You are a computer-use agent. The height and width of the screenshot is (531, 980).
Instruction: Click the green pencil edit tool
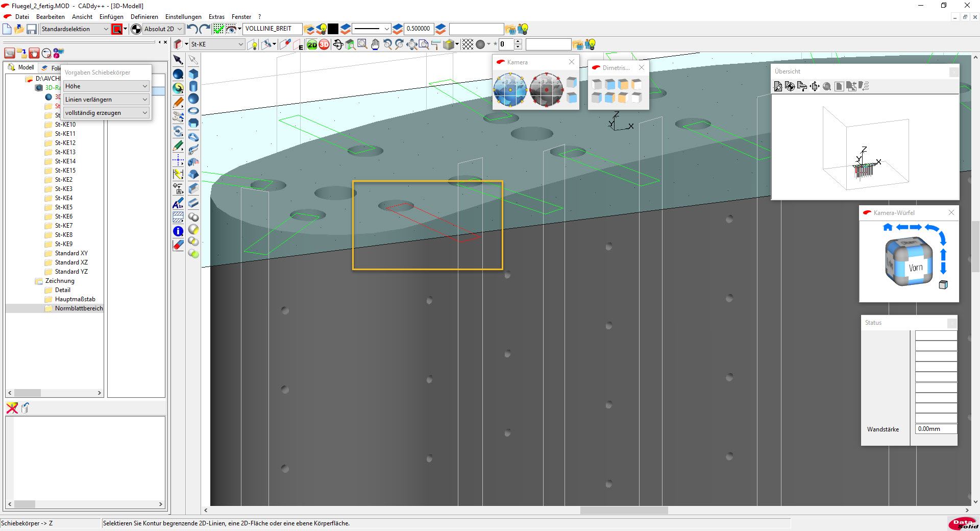click(x=178, y=147)
